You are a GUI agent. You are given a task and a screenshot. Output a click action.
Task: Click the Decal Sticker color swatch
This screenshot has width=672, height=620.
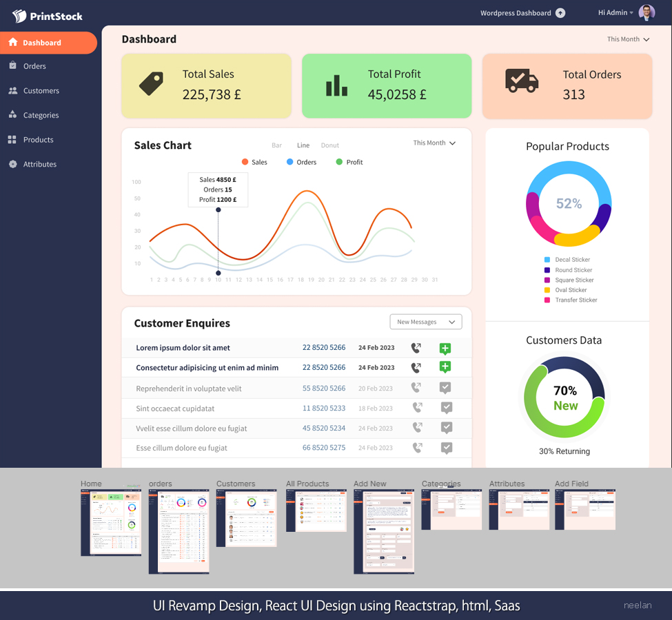point(547,260)
